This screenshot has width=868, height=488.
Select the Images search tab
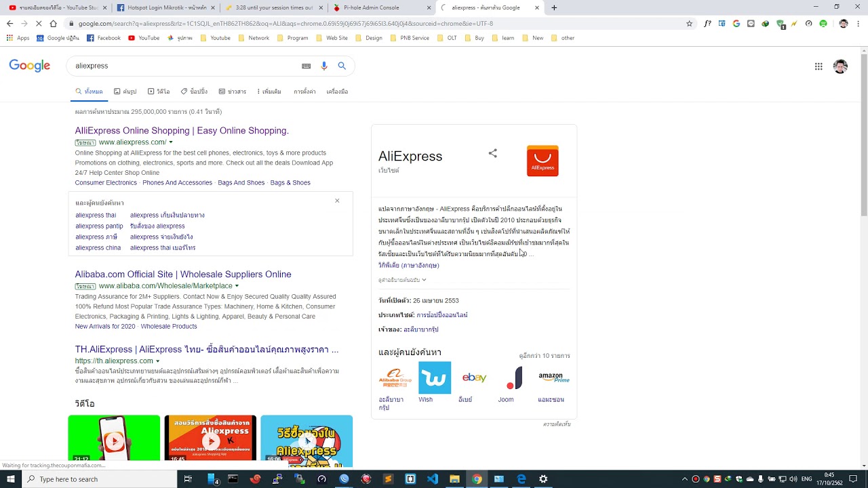pyautogui.click(x=125, y=91)
